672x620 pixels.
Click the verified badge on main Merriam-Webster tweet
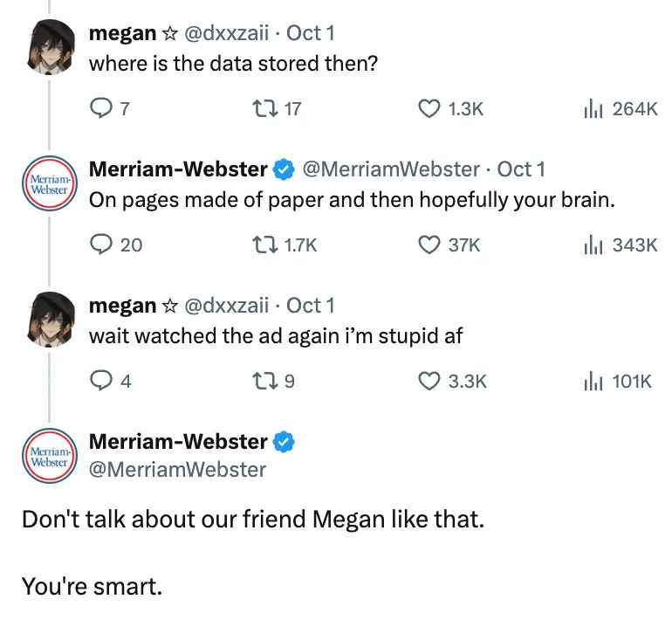[x=284, y=442]
